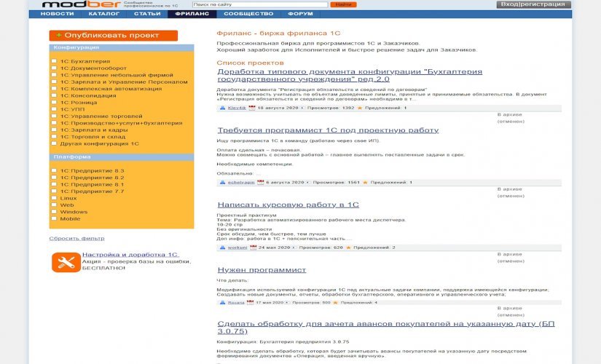Click into Поиск по сайту search field
Viewport: 601px width, 364px height.
(x=260, y=4)
